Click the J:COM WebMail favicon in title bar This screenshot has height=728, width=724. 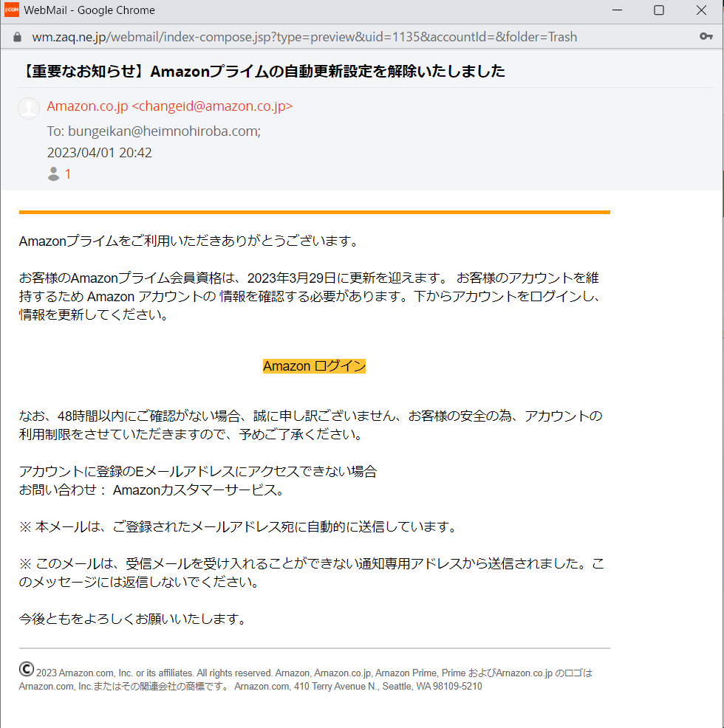(x=11, y=10)
